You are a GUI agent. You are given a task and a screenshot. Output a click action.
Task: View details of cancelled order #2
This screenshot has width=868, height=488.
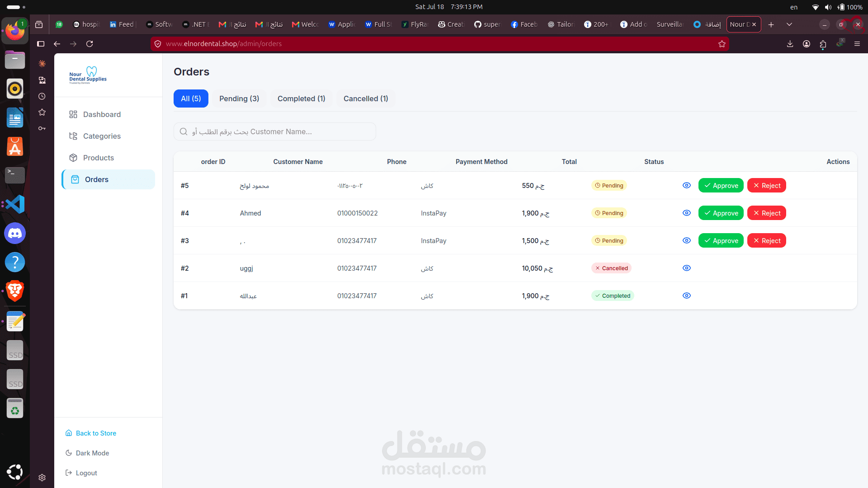point(686,268)
